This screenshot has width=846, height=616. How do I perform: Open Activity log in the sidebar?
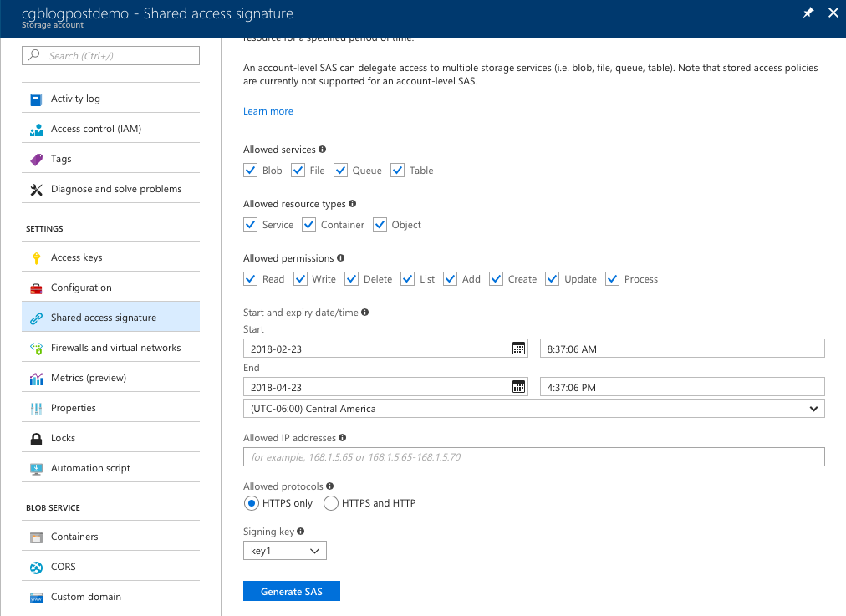(110, 99)
